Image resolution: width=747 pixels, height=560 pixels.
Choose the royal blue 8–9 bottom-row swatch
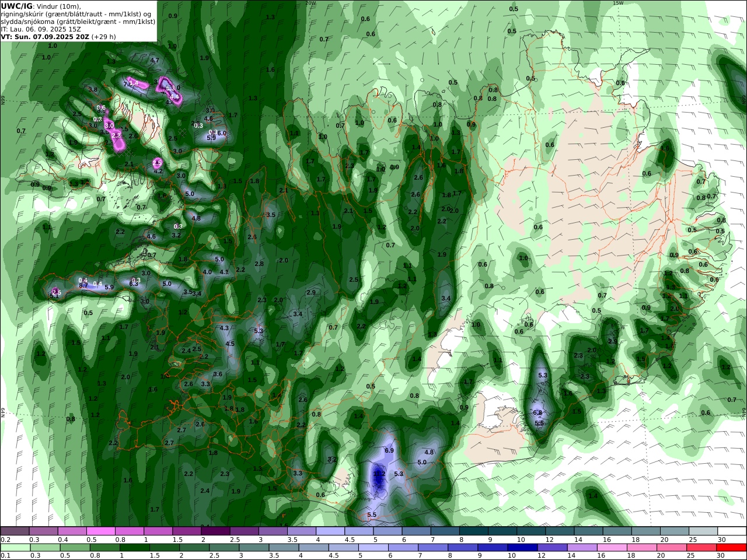(462, 548)
